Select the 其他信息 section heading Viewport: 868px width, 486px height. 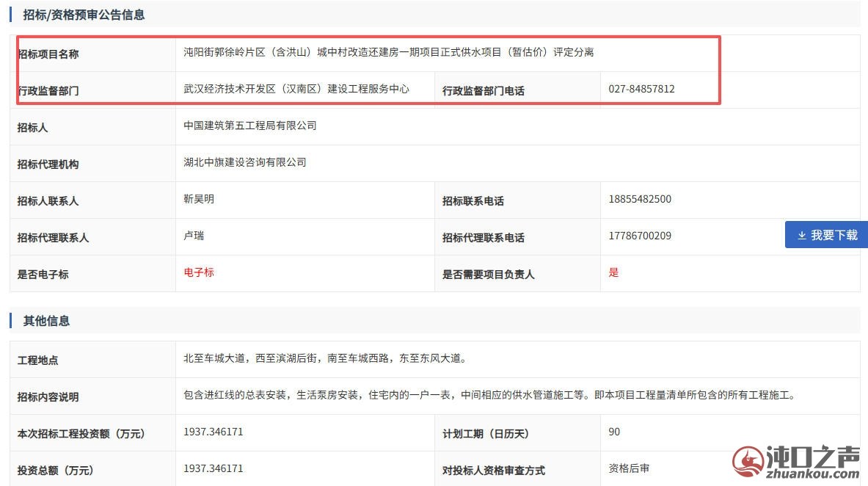(x=46, y=321)
